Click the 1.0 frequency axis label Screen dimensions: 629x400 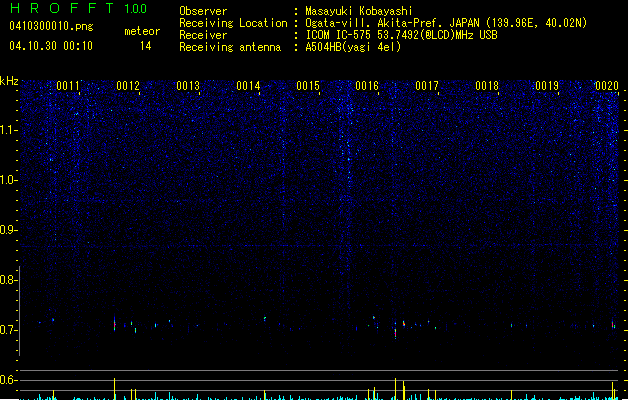(x=9, y=180)
